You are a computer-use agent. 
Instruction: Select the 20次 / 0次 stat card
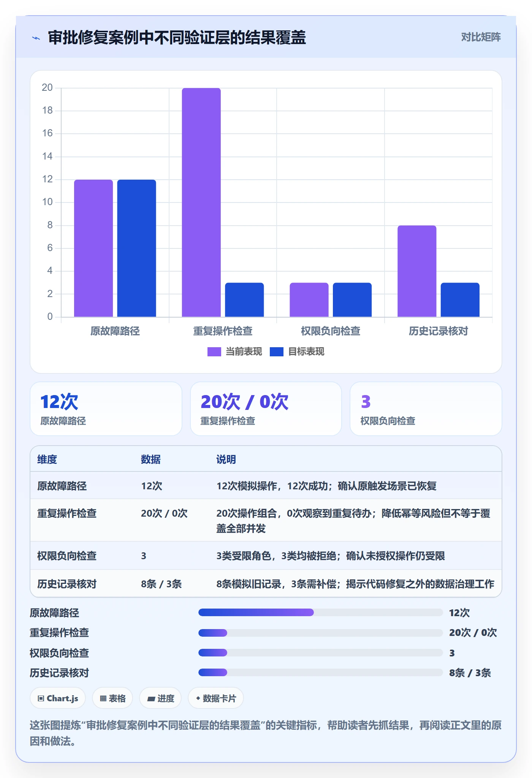pos(266,409)
